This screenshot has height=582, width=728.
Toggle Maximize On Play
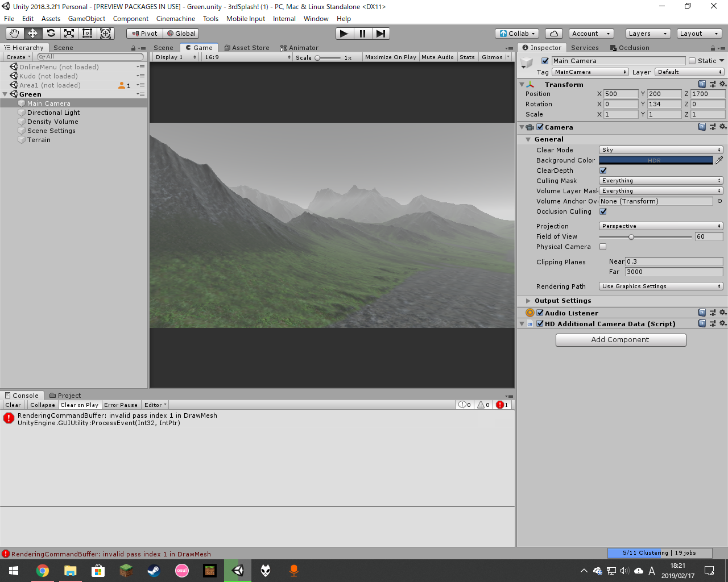390,57
